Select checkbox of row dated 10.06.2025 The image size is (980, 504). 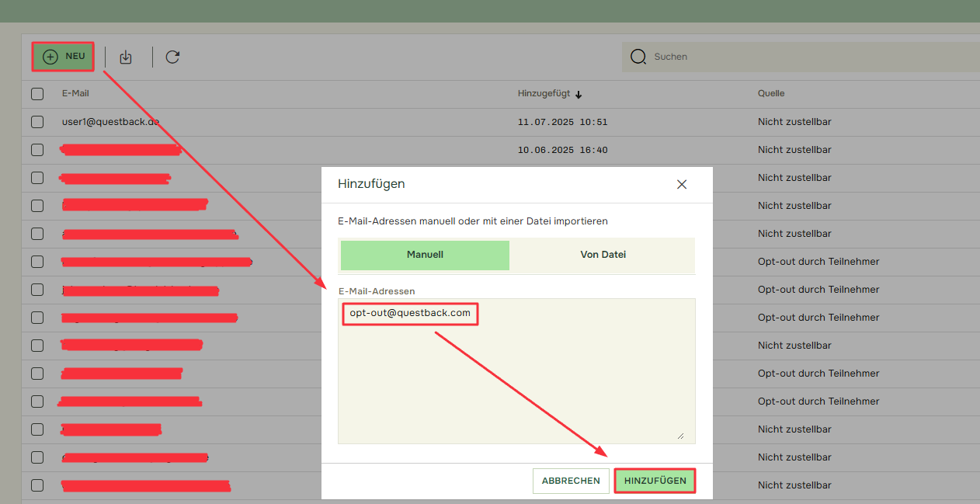pyautogui.click(x=37, y=150)
